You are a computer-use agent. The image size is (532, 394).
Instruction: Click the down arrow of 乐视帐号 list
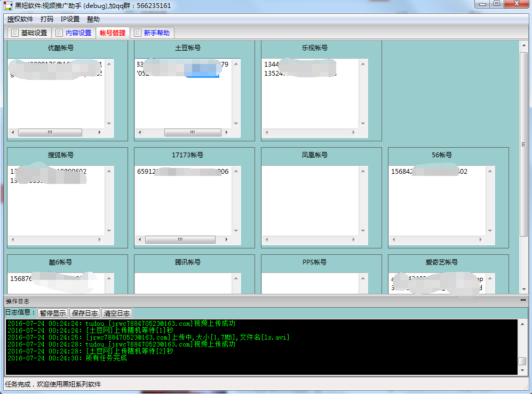pyautogui.click(x=363, y=124)
